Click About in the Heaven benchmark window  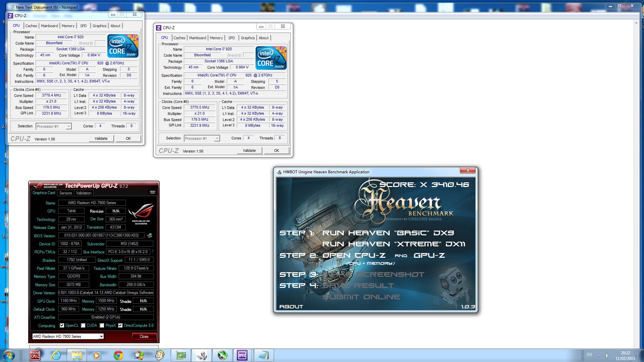(291, 306)
